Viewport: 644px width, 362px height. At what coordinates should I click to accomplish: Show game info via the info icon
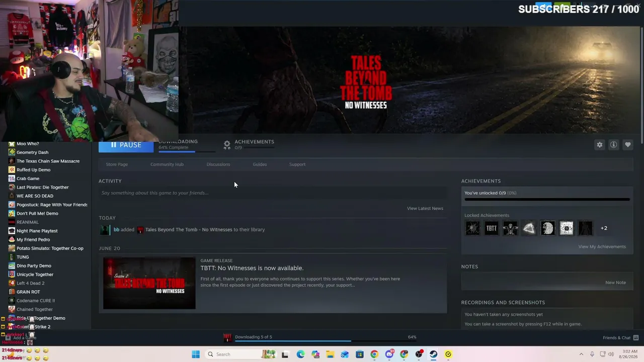[614, 145]
